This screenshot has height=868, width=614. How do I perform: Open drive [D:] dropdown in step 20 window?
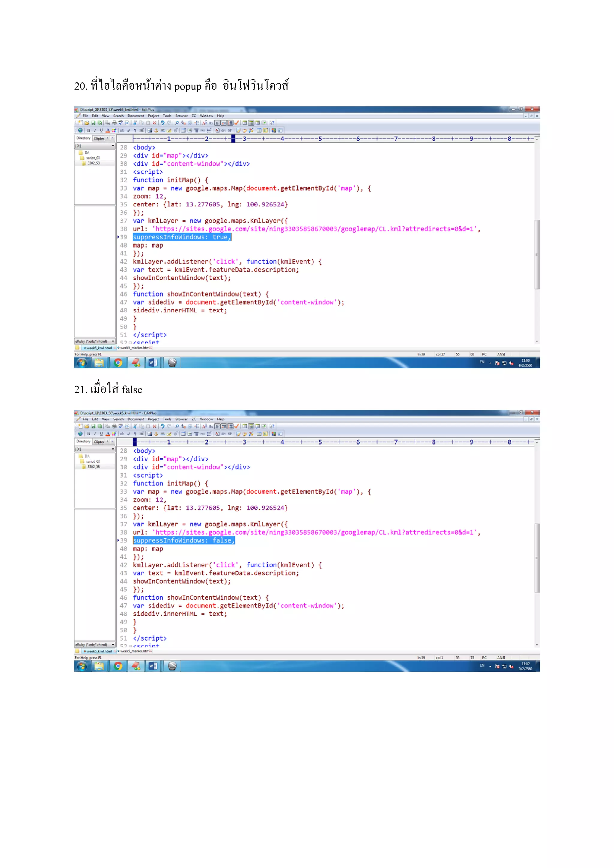click(x=95, y=146)
